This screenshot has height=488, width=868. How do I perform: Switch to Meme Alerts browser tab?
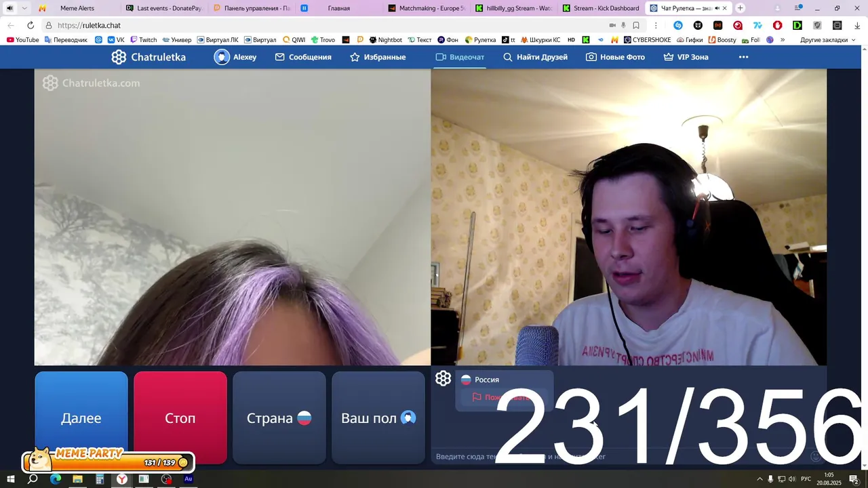[77, 8]
